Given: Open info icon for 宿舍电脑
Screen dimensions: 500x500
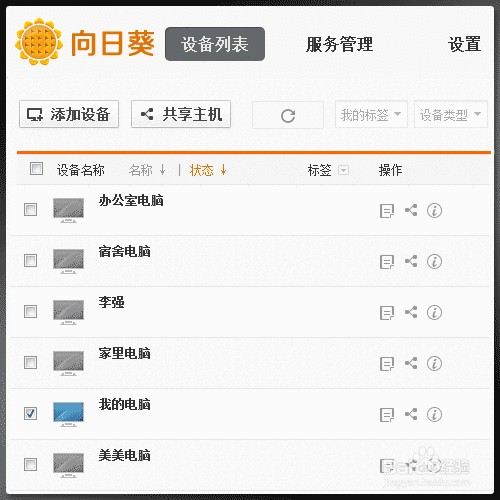Looking at the screenshot, I should point(434,261).
